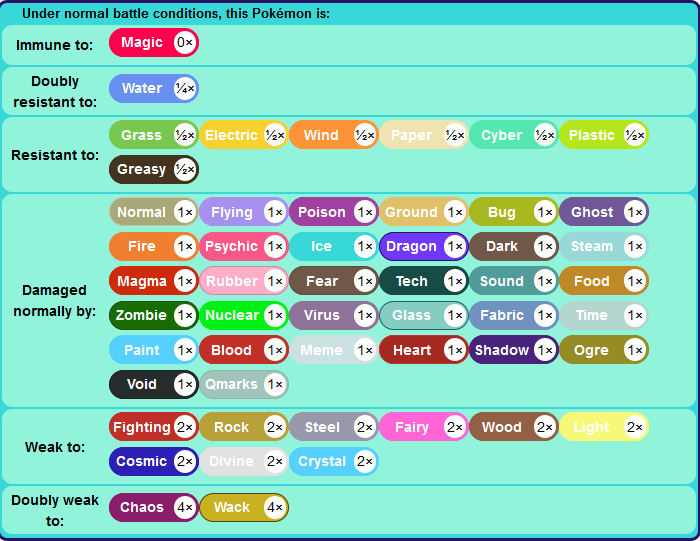Open the Steam type badge
The height and width of the screenshot is (541, 700).
[604, 246]
